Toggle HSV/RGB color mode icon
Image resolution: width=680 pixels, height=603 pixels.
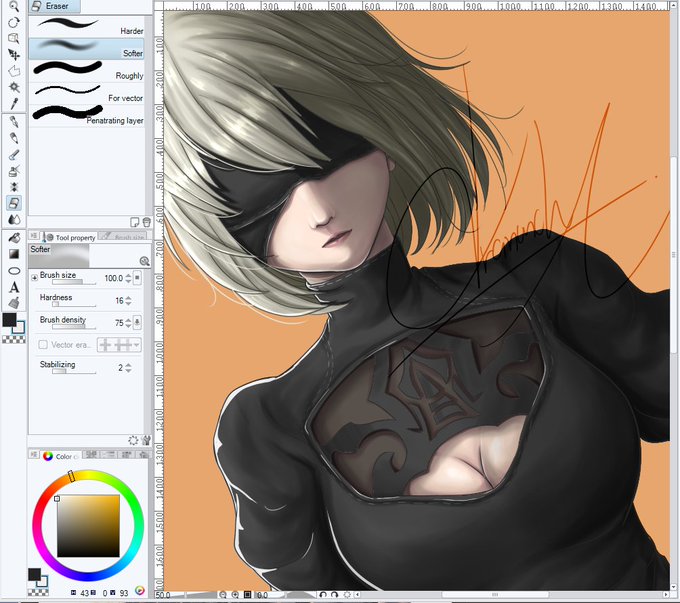point(140,591)
